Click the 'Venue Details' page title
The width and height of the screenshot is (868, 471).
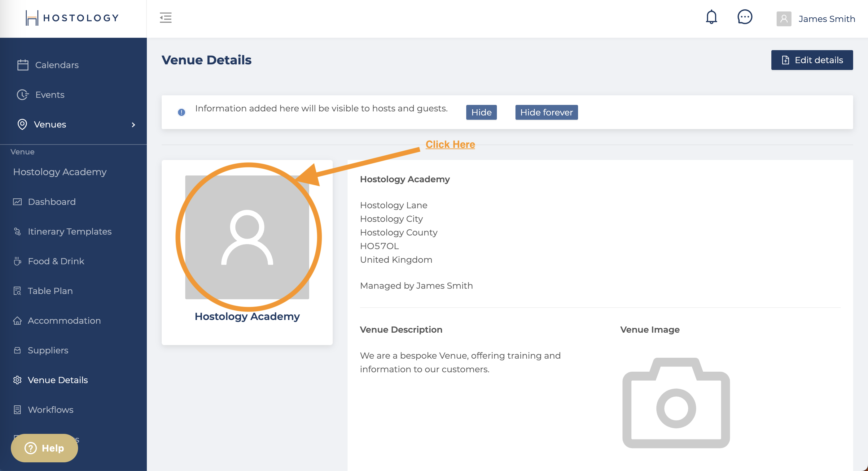pyautogui.click(x=206, y=60)
